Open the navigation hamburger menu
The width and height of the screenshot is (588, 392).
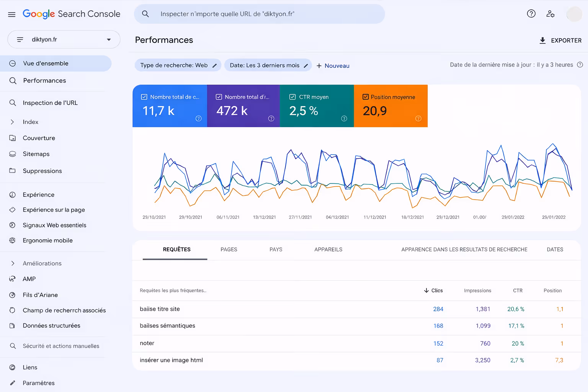(x=11, y=14)
